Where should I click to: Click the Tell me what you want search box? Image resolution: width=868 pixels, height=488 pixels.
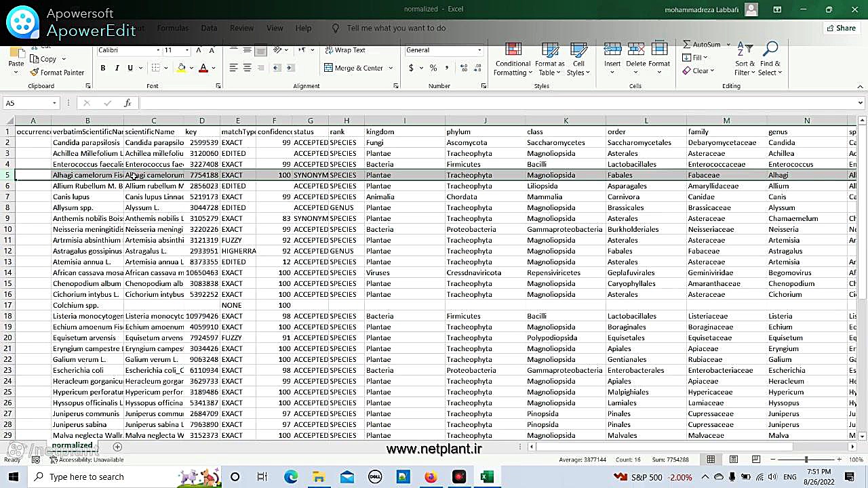click(x=396, y=28)
